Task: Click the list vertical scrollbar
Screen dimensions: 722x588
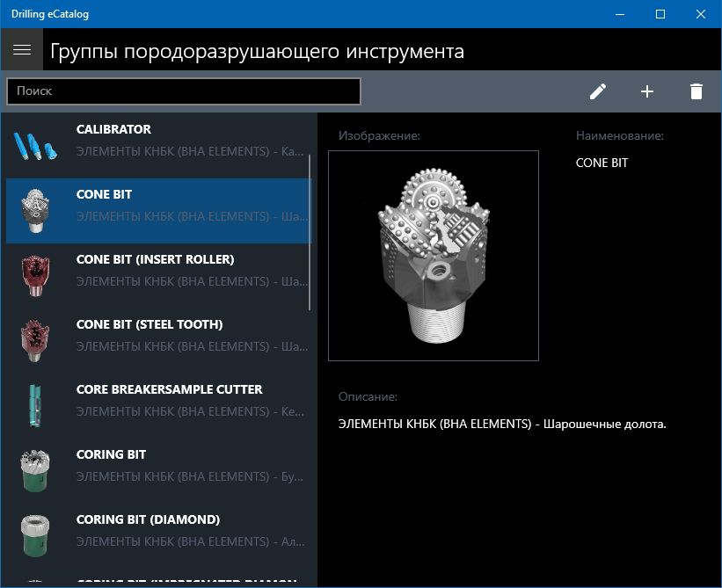Action: (310, 232)
